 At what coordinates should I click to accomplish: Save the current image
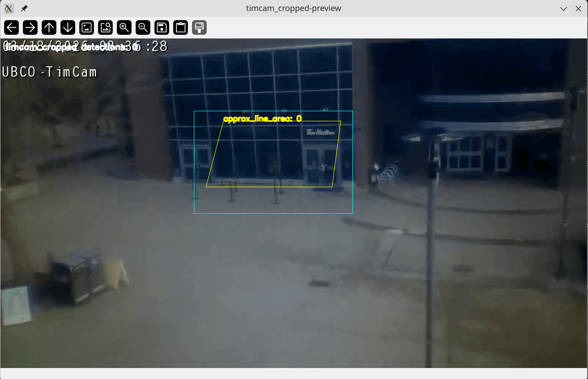pos(161,27)
